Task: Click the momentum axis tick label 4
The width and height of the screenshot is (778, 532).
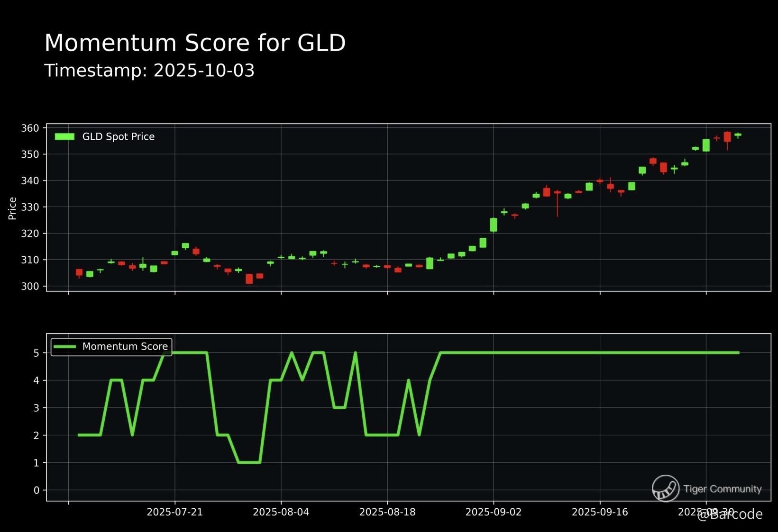Action: pyautogui.click(x=37, y=380)
